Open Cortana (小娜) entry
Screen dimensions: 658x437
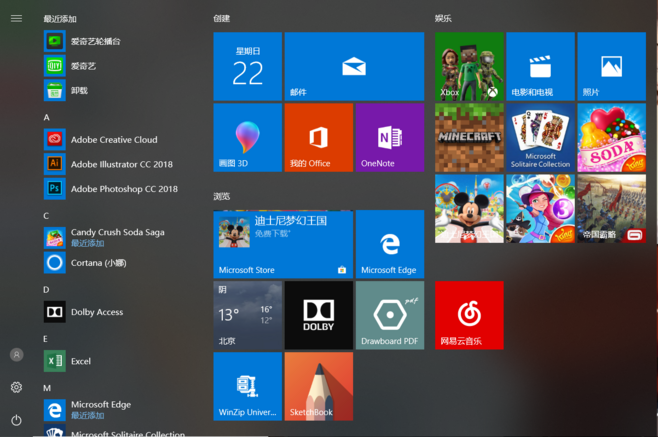(113, 263)
